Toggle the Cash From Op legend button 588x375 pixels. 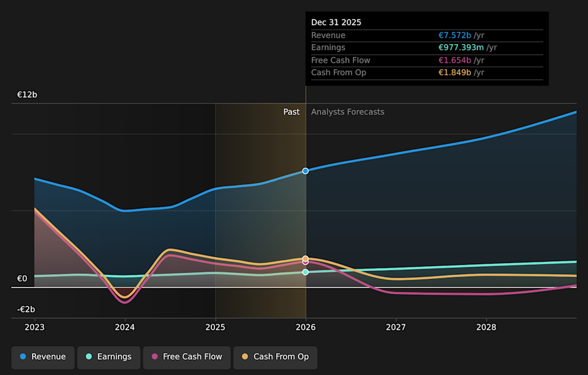[275, 357]
